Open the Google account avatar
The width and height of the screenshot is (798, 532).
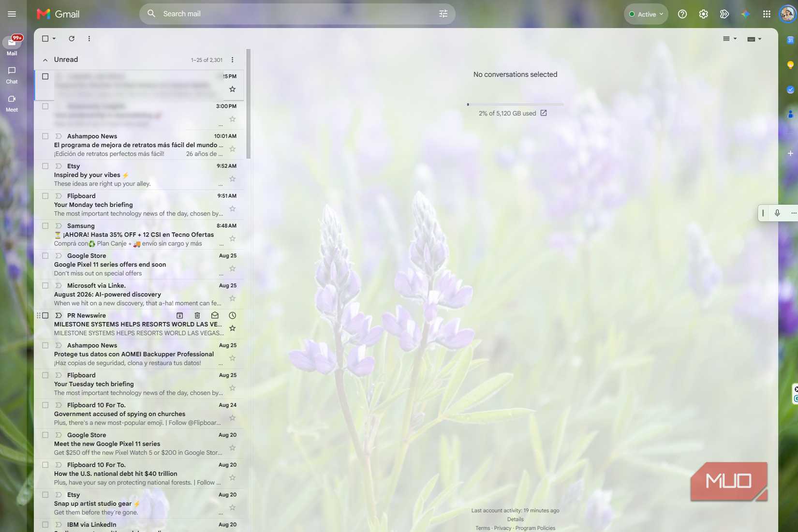[787, 14]
